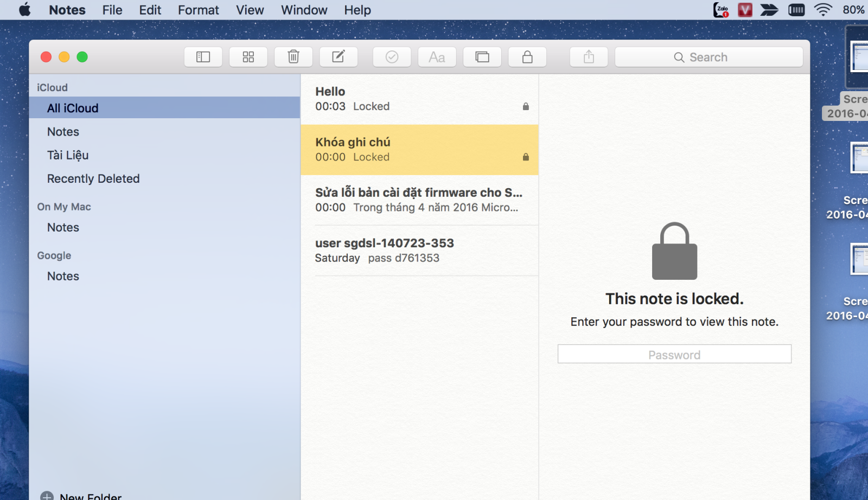This screenshot has height=500, width=868.
Task: Open the Wi-Fi status menu
Action: pos(823,10)
